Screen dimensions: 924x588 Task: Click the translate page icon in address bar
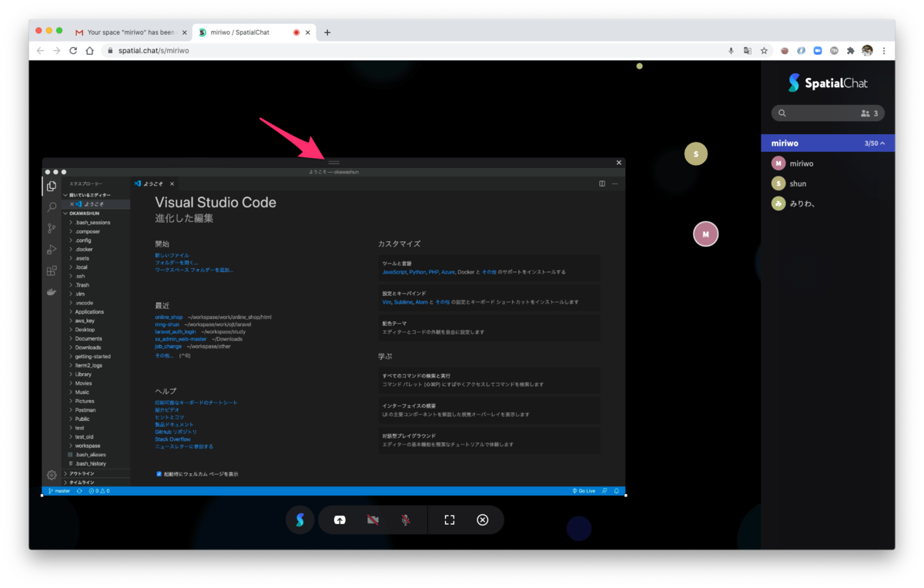point(747,51)
